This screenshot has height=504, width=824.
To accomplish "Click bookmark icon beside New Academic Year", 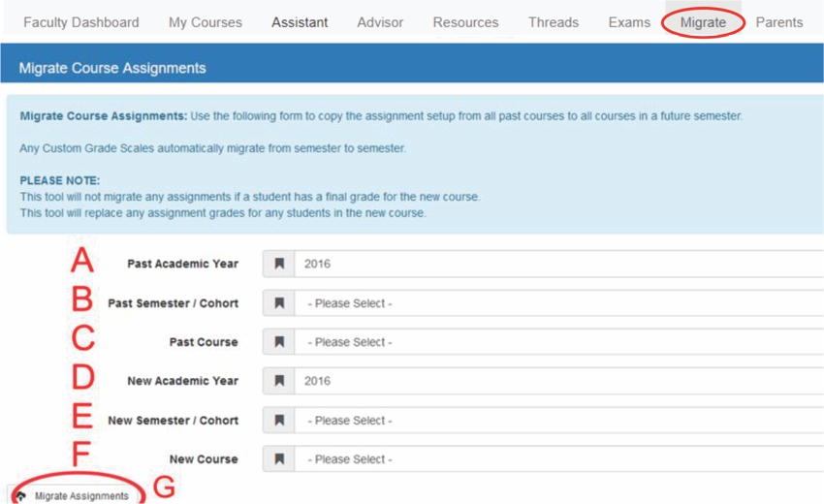I will [x=279, y=381].
